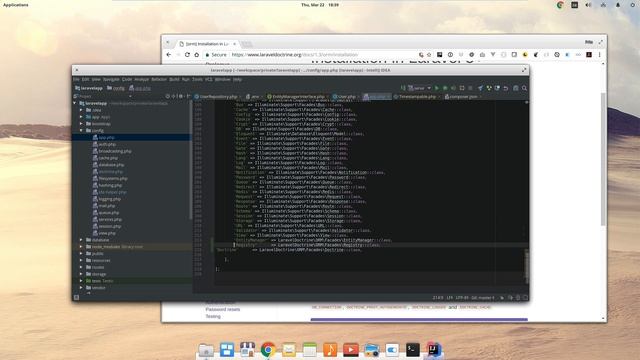Click the UTF-8 encoding in status bar
Image resolution: width=640 pixels, height=360 pixels.
(462, 298)
